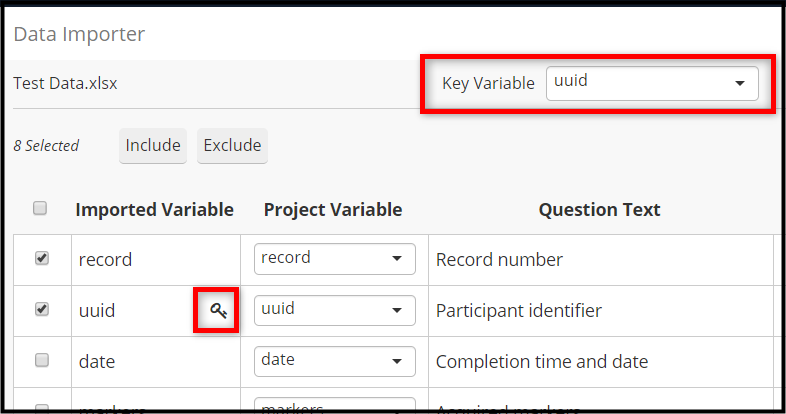Click the Data Importer title
Screen dimensions: 786x414
pyautogui.click(x=79, y=34)
